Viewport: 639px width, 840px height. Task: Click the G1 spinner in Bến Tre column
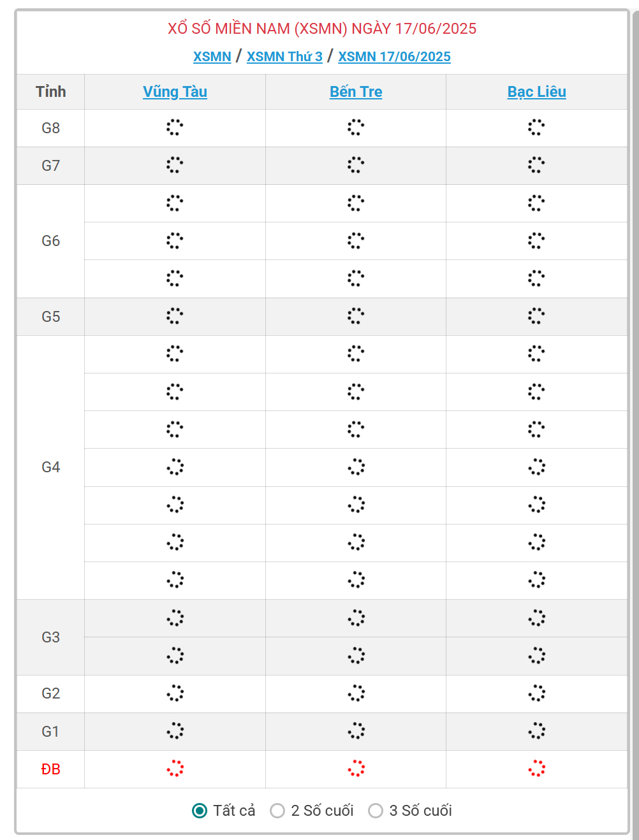[356, 731]
